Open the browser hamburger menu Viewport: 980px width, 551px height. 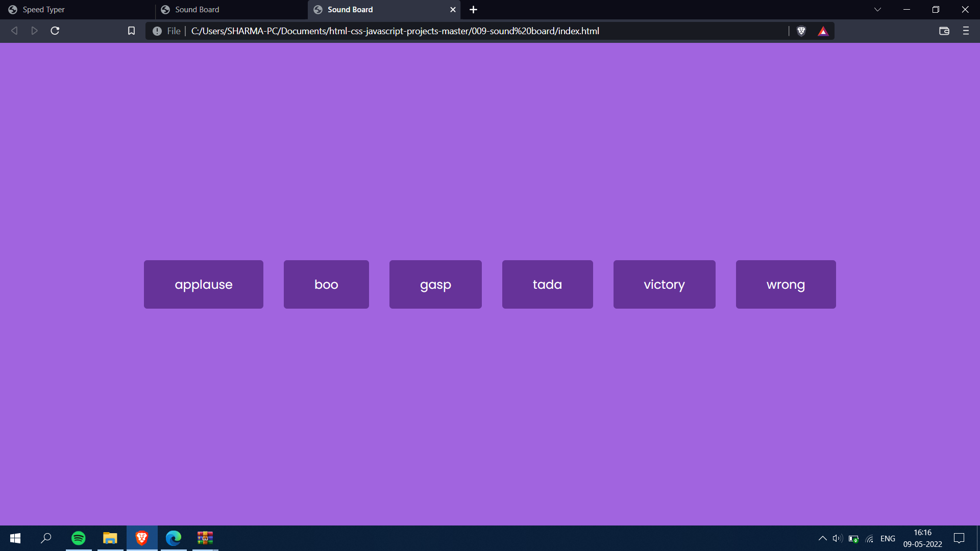[x=966, y=31]
